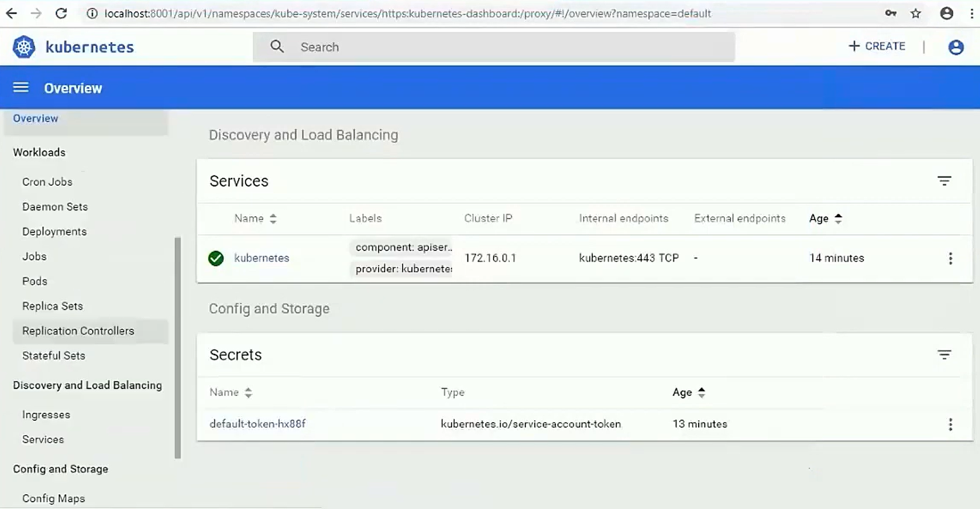Click secret type 'kubernetes.io/service-account-token'
Viewport: 980px width, 509px height.
530,424
